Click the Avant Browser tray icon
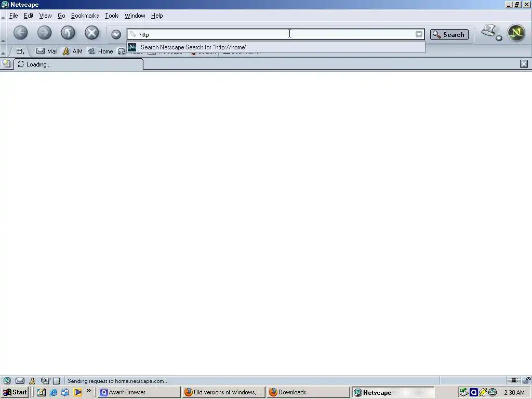Viewport: 532px width, 399px height. [474, 393]
